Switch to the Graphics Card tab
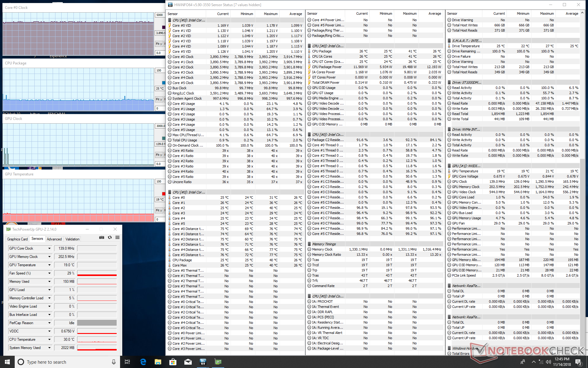Screen dimensions: 588x368 (17, 239)
